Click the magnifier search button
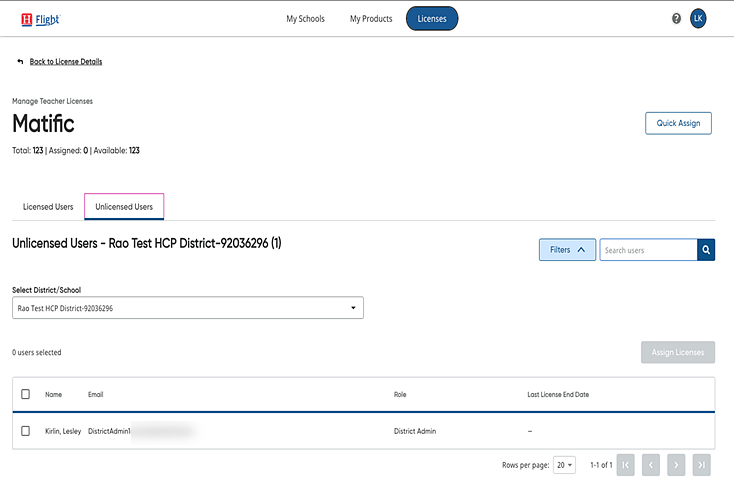 (x=706, y=250)
